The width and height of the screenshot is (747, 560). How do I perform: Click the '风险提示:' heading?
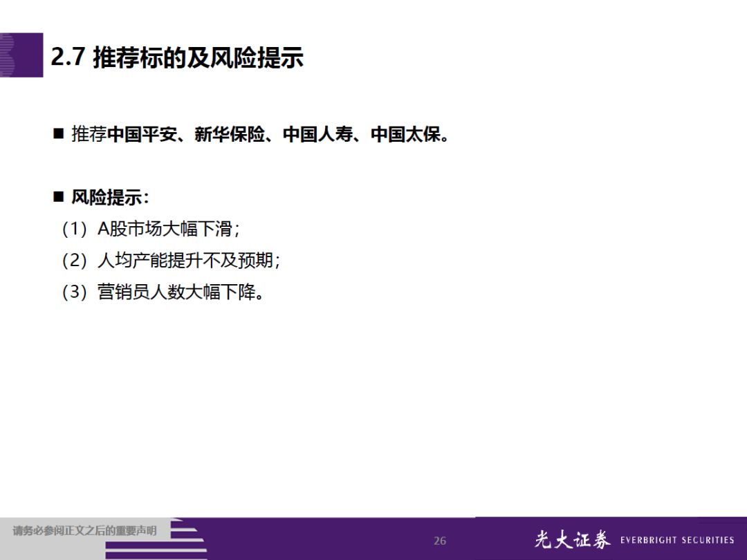pos(110,197)
